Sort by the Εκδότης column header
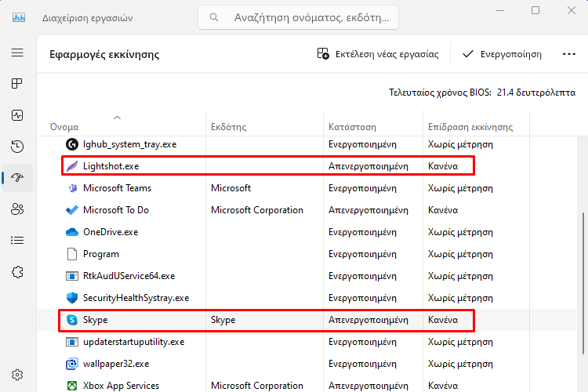 [x=228, y=127]
